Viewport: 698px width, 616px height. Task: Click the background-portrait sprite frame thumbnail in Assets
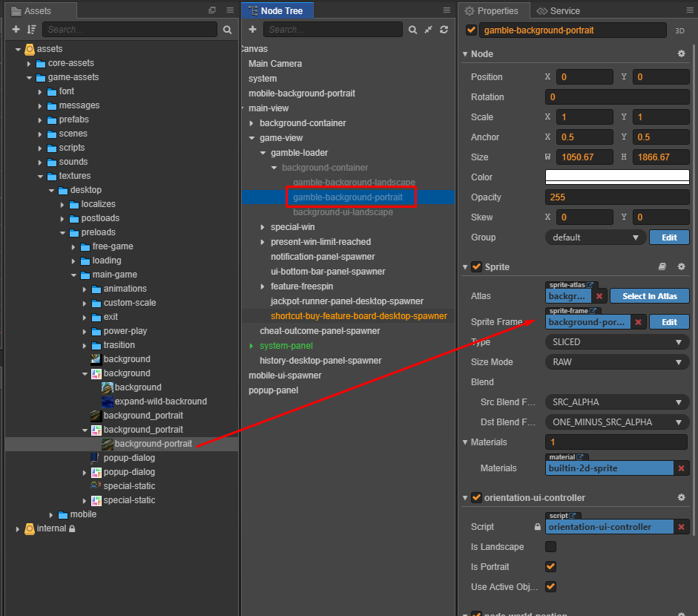coord(108,444)
